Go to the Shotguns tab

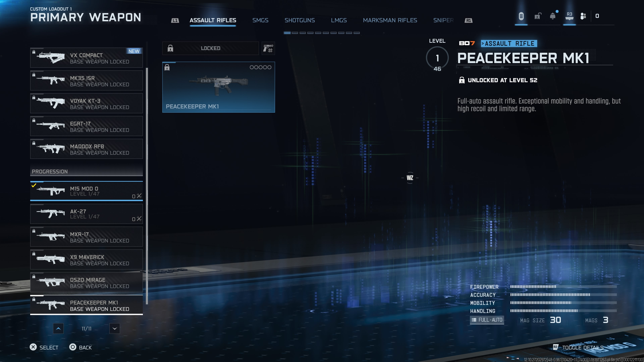click(300, 20)
